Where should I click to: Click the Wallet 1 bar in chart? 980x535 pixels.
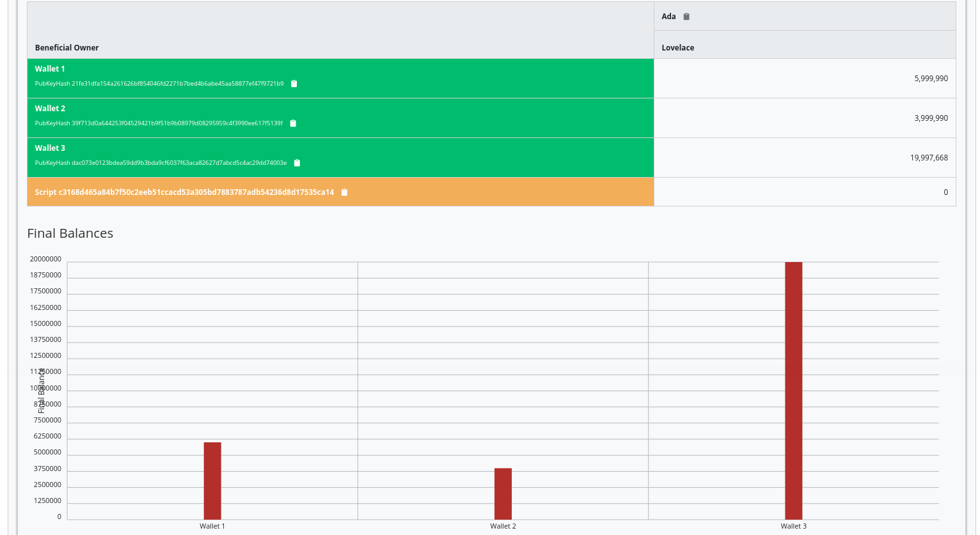[x=212, y=481]
